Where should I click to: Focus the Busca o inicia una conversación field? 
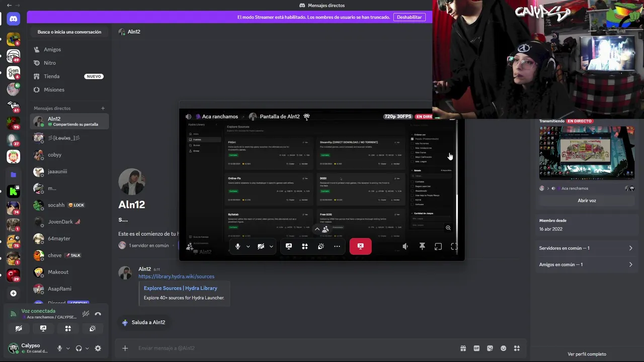[69, 32]
